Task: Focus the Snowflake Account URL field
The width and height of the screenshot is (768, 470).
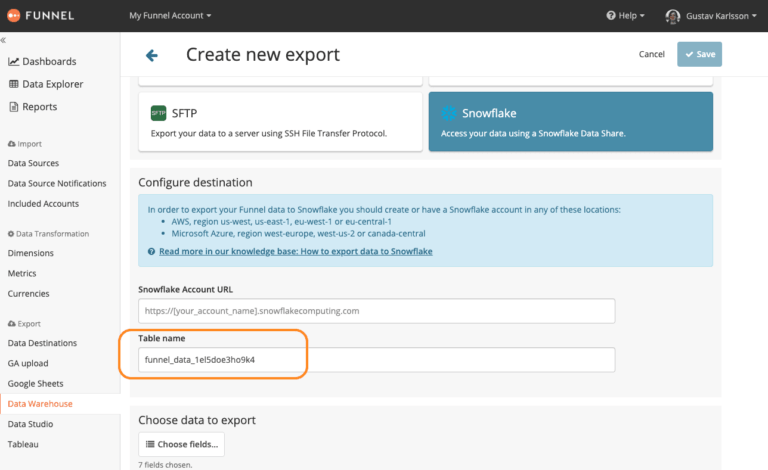Action: (376, 311)
